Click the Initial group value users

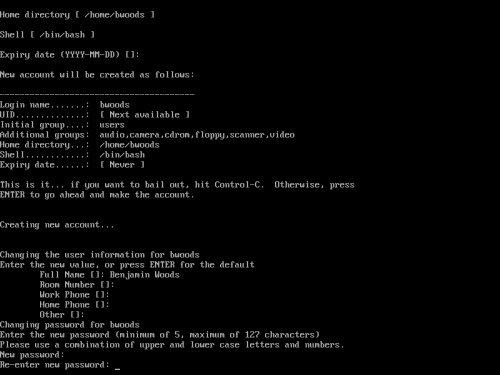112,125
